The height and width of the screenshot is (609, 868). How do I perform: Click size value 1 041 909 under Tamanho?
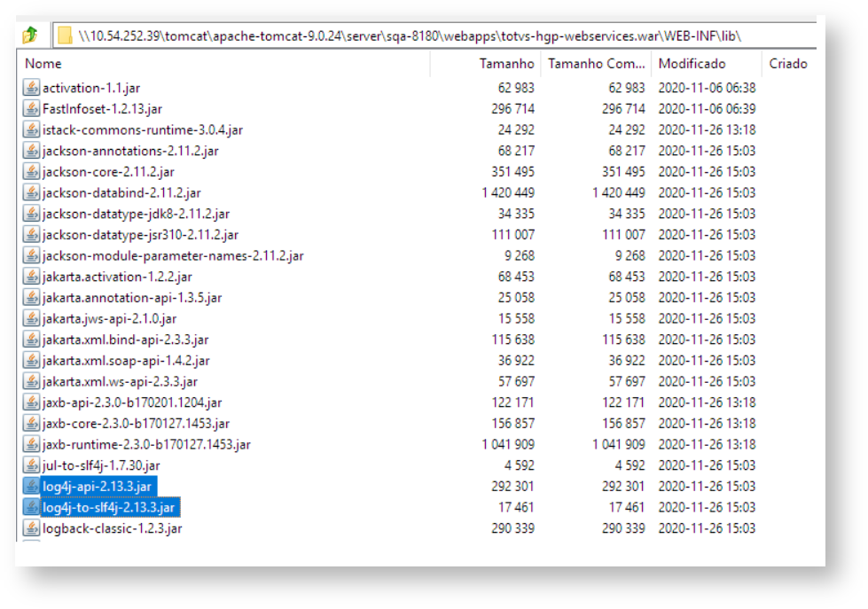[x=508, y=445]
